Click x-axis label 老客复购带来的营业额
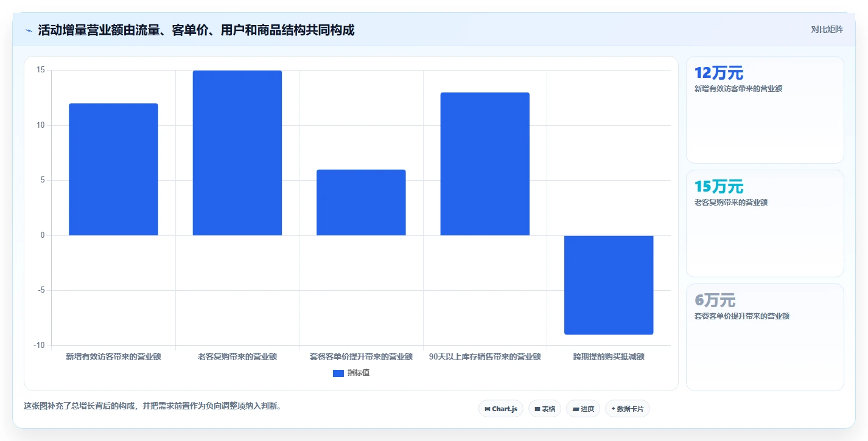This screenshot has height=441, width=868. tap(237, 356)
